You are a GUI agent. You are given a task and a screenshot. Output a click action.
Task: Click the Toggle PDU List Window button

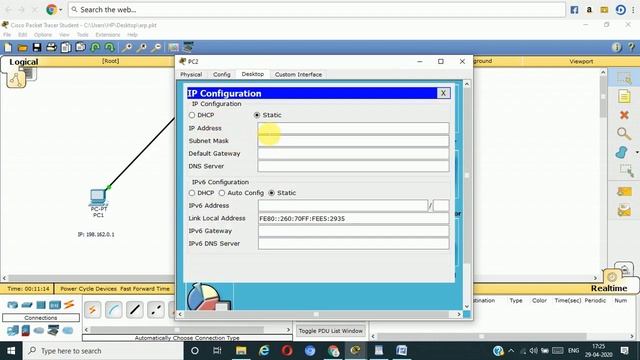pyautogui.click(x=331, y=331)
